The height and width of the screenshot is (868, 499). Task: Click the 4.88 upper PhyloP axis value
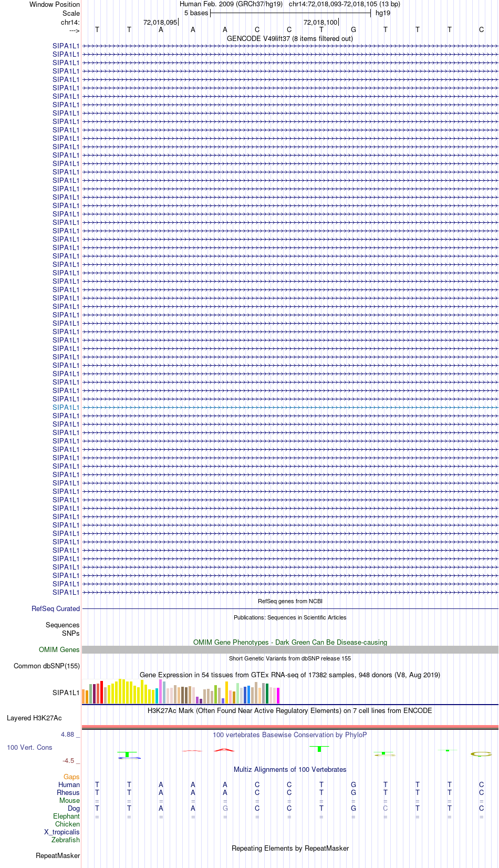click(x=68, y=734)
